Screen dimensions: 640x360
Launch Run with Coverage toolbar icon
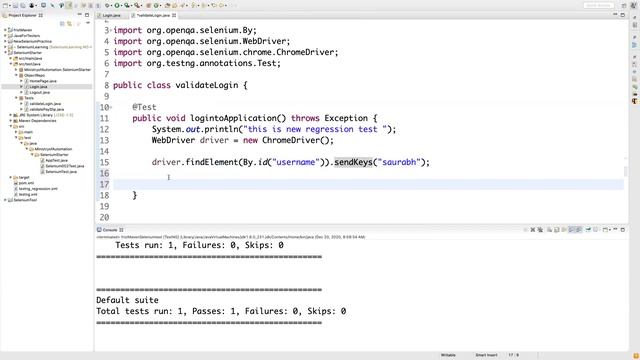coord(127,6)
